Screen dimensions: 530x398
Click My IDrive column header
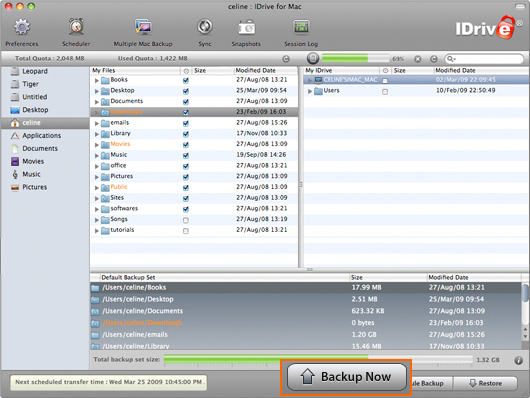point(341,70)
